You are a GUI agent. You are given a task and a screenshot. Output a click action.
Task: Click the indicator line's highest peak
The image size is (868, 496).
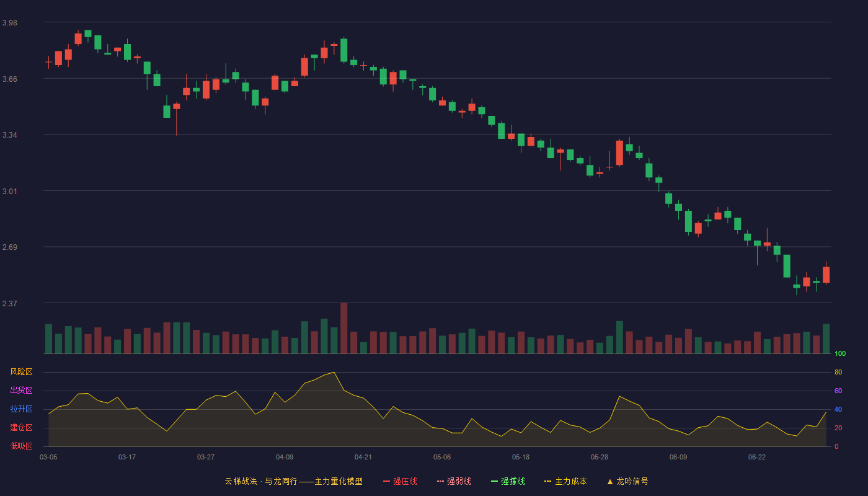334,372
